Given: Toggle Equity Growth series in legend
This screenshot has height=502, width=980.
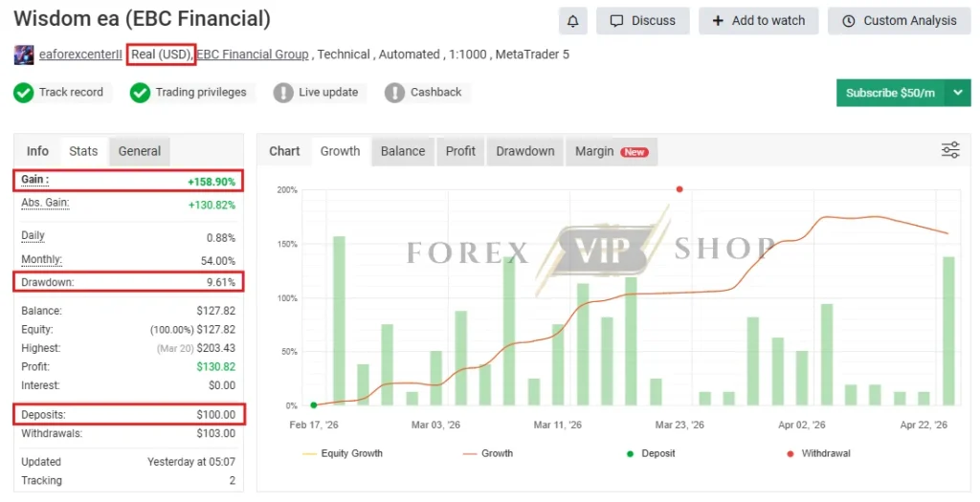Looking at the screenshot, I should (x=343, y=454).
